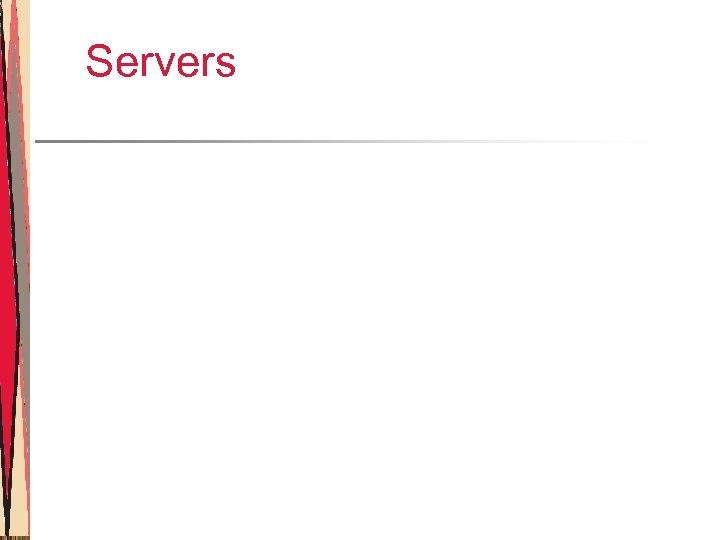Click the capital "S" in the Servers title
720x540 pixels.
tap(99, 61)
